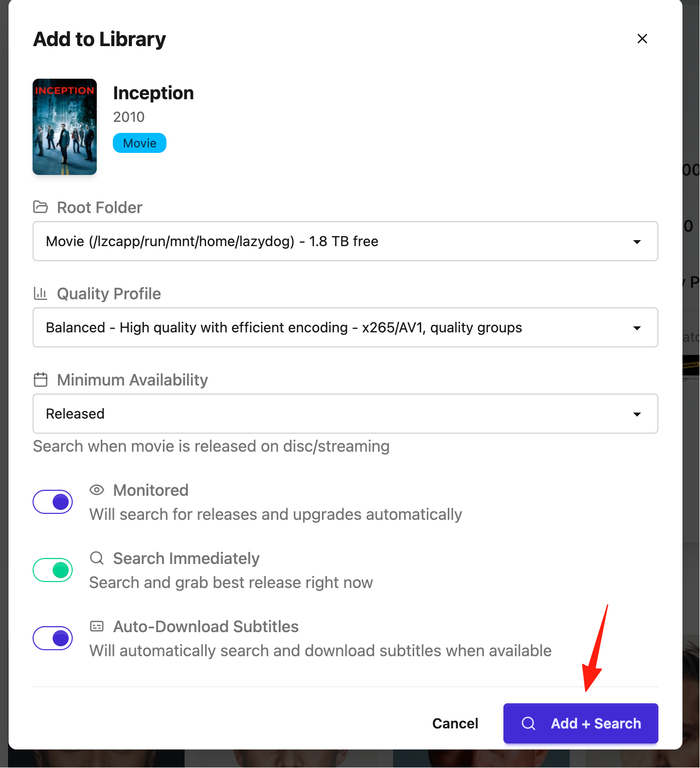Click the Search Immediately label text
This screenshot has width=700, height=768.
point(186,558)
